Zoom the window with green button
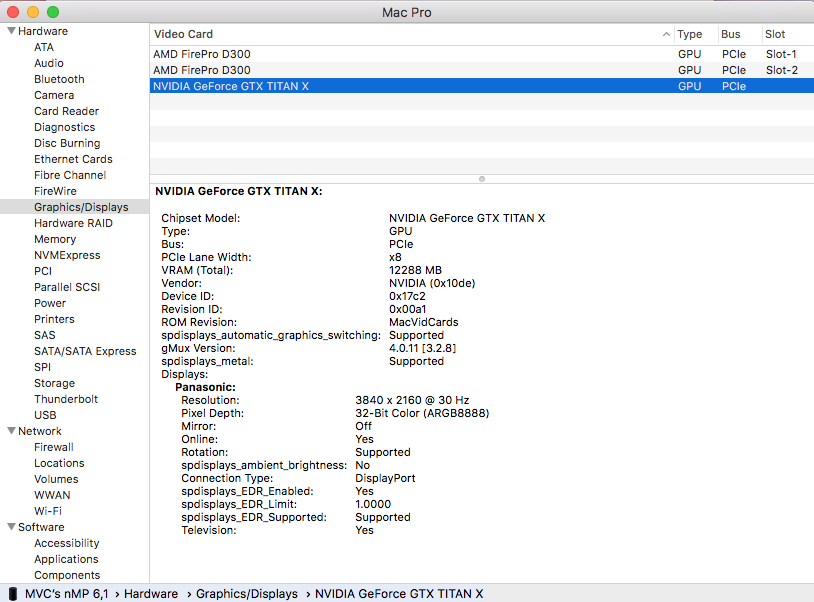Viewport: 814px width, 602px height. point(53,12)
